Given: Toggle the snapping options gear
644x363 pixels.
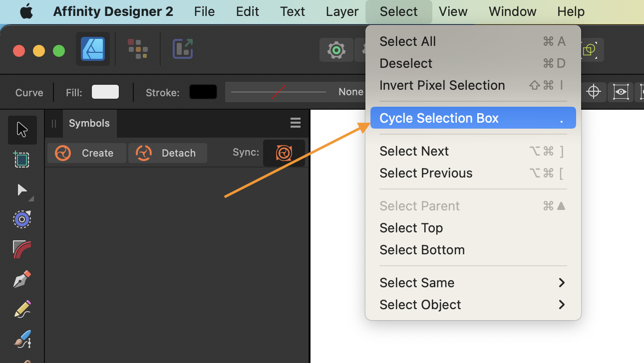Looking at the screenshot, I should (x=336, y=50).
